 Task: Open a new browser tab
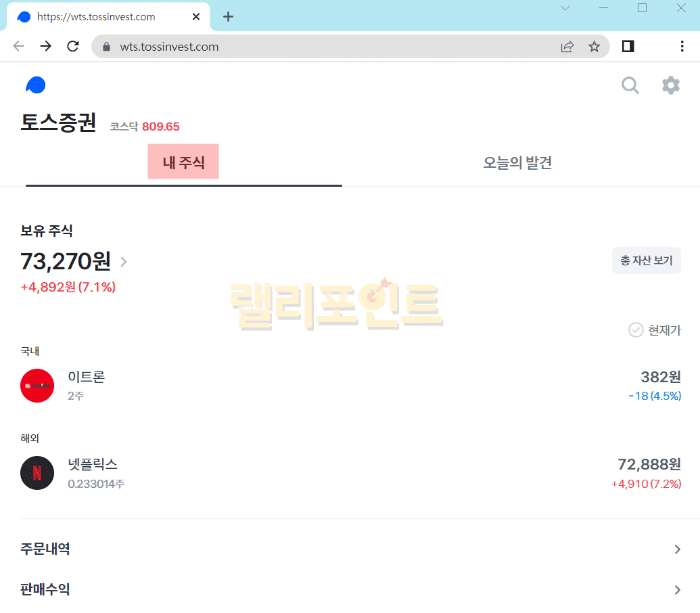point(228,17)
